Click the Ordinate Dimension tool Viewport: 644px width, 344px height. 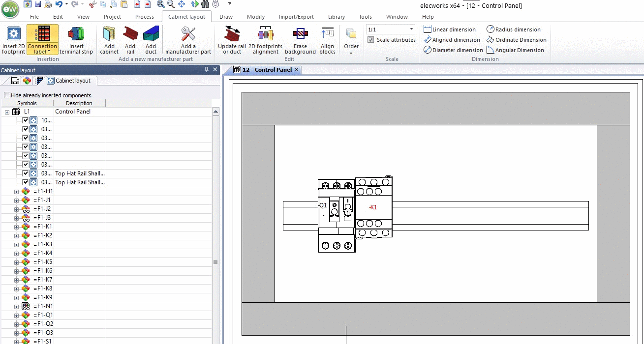[517, 40]
